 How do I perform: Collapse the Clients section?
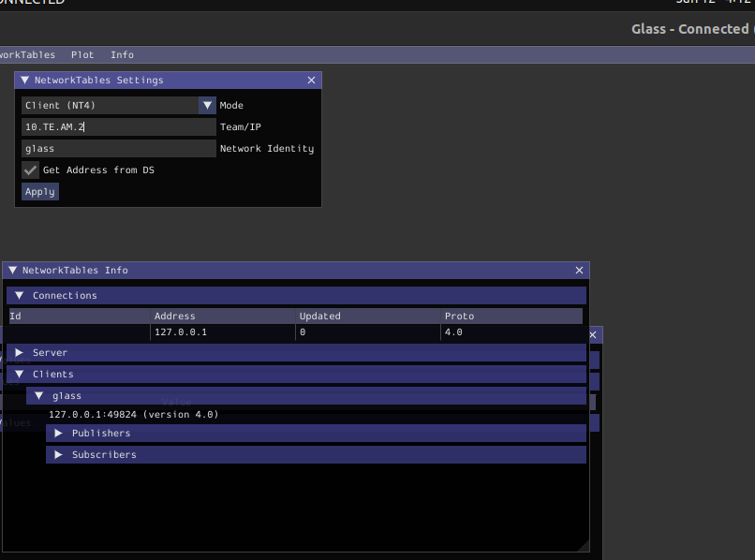pos(19,375)
